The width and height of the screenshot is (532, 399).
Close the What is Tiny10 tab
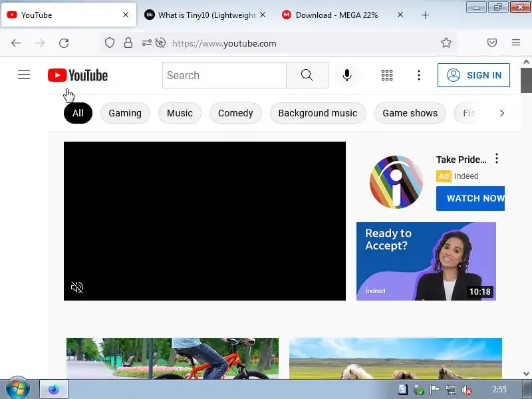pyautogui.click(x=263, y=15)
